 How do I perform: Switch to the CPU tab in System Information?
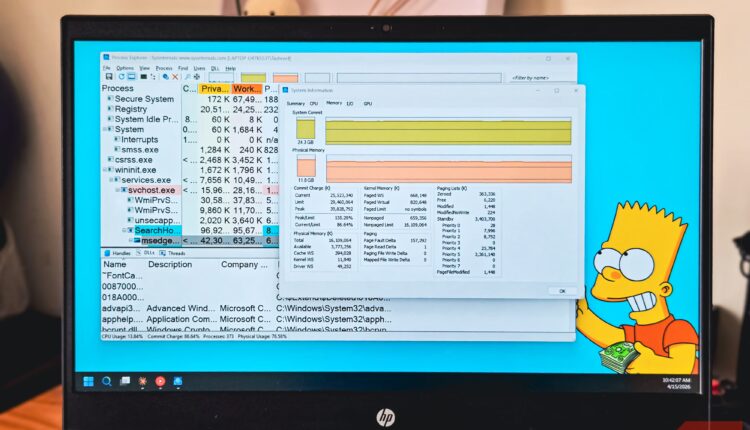(x=314, y=103)
